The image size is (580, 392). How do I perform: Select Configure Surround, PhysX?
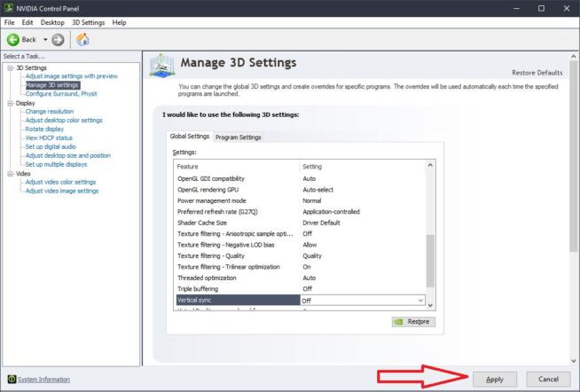[x=61, y=94]
